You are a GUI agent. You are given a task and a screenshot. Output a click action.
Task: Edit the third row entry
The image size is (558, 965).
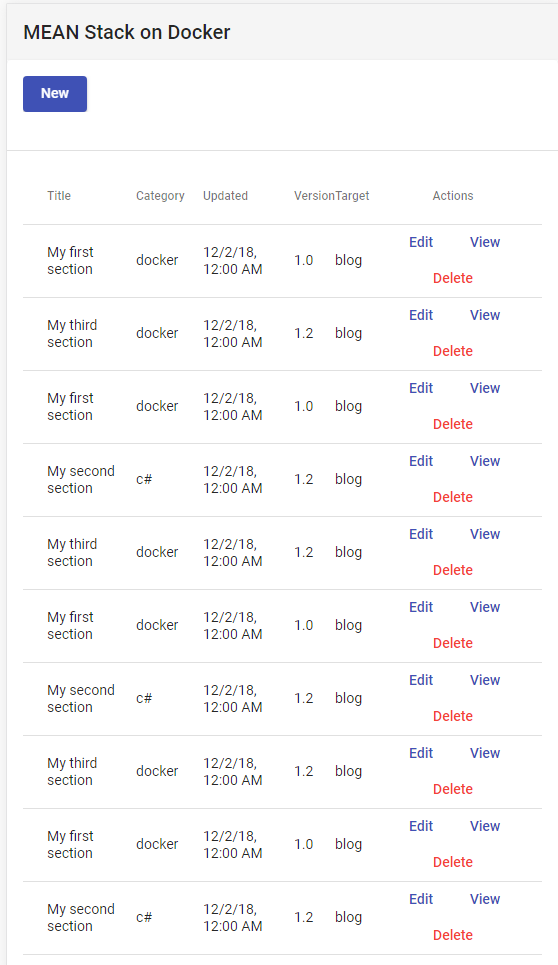click(421, 388)
